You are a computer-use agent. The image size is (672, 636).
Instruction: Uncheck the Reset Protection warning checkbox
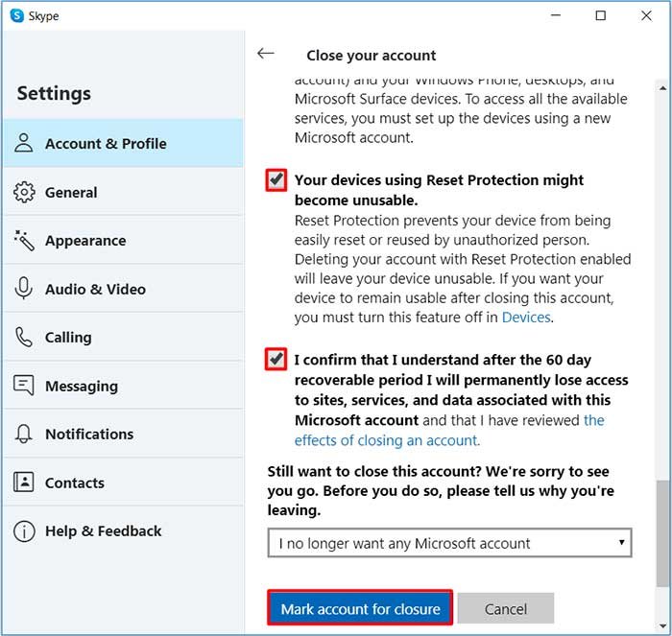click(x=276, y=180)
